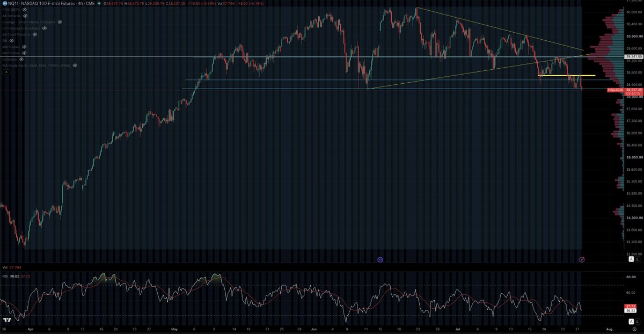The width and height of the screenshot is (644, 334).
Task: Select the All Patterns legend label
Action: point(11,16)
